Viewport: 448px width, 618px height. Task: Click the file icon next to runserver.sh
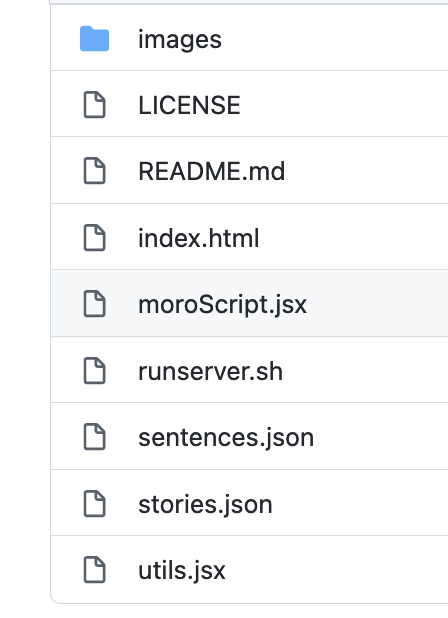click(x=95, y=371)
